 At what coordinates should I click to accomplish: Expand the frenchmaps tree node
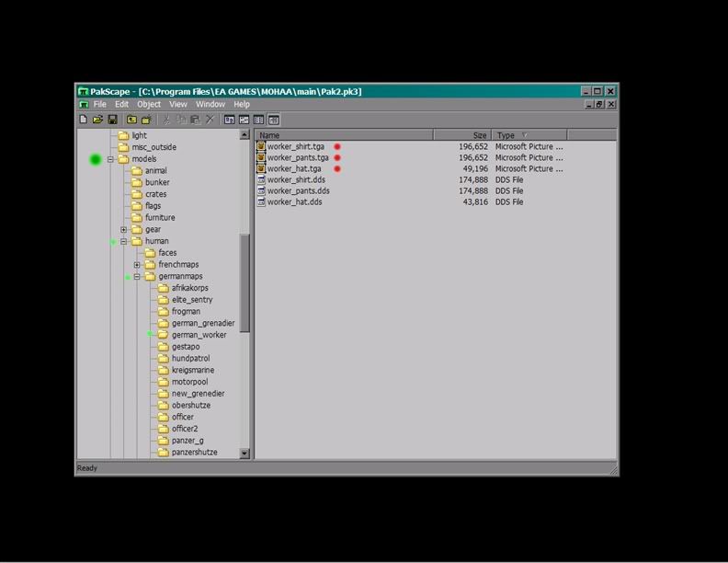(x=137, y=265)
